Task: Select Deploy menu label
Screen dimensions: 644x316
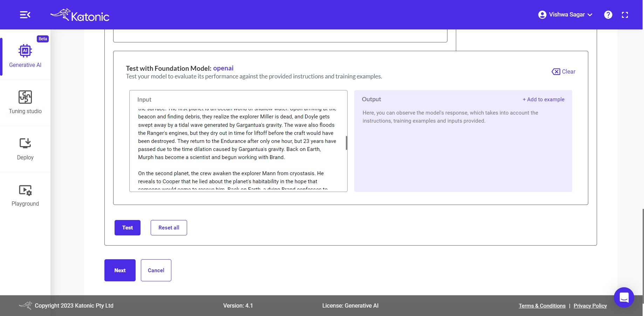Action: coord(25,157)
